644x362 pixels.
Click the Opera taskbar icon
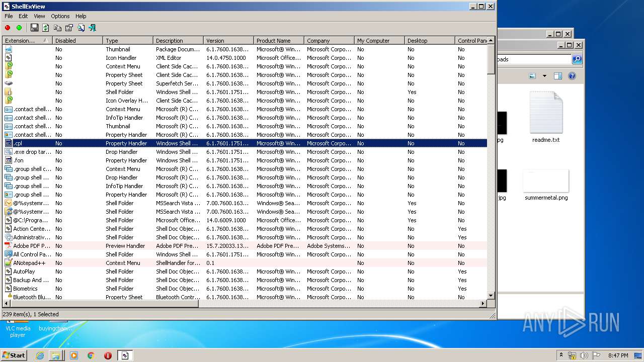coord(108,355)
